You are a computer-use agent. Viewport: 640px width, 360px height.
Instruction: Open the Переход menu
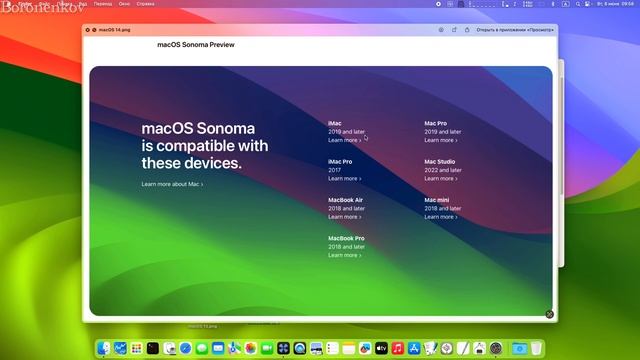(x=103, y=4)
